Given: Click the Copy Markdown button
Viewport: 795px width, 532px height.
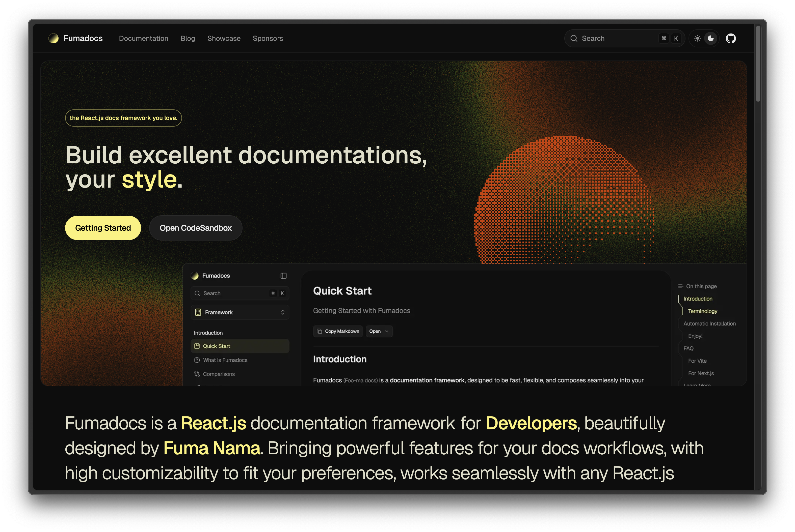Looking at the screenshot, I should [x=338, y=331].
